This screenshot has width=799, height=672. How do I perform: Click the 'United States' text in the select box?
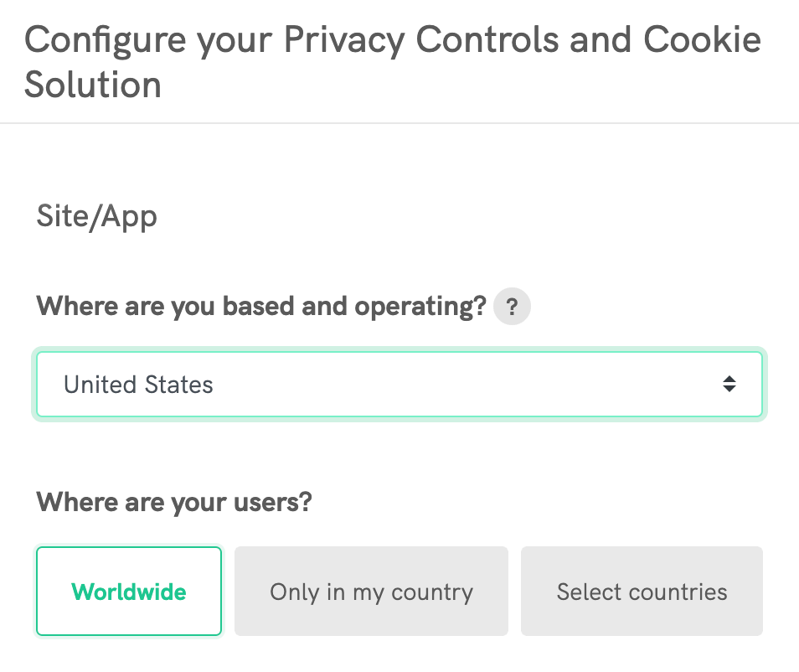click(138, 385)
